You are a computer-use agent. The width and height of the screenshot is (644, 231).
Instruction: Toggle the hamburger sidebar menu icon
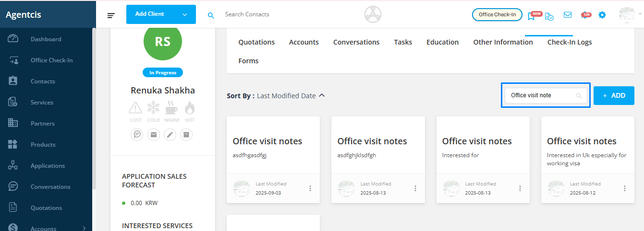click(111, 15)
